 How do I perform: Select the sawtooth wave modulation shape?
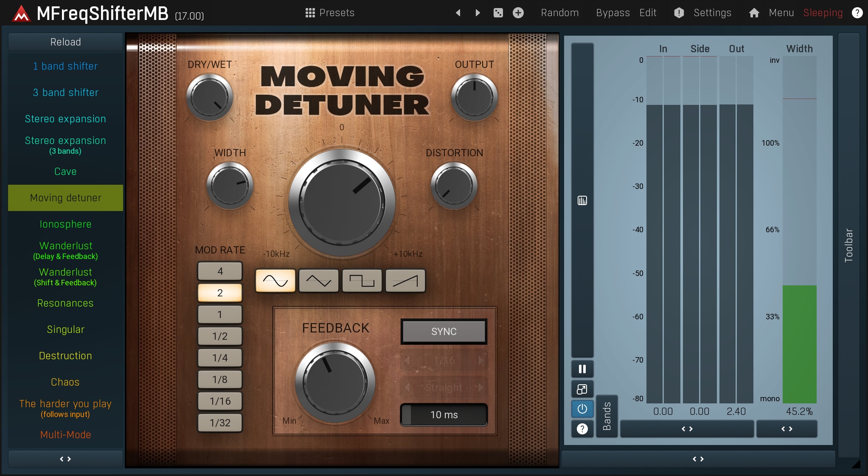405,281
